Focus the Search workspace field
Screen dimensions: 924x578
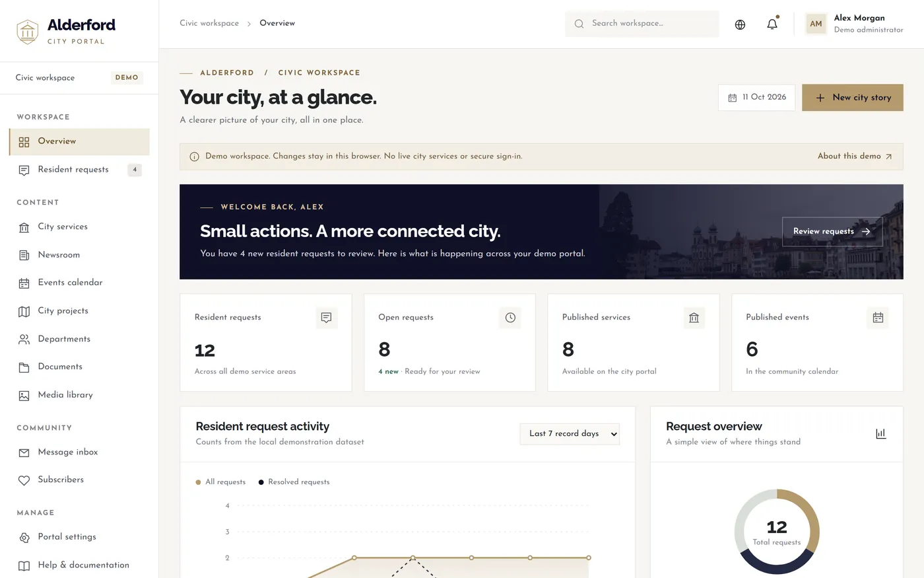tap(642, 24)
